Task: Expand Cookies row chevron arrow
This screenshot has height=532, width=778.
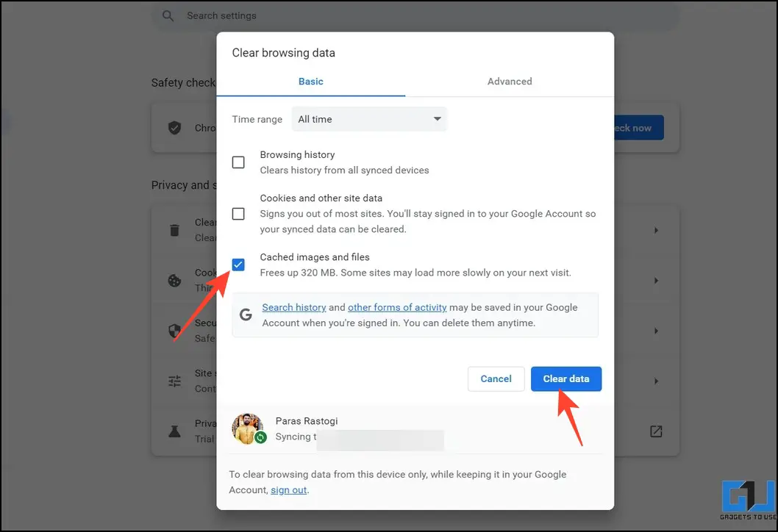Action: tap(656, 281)
